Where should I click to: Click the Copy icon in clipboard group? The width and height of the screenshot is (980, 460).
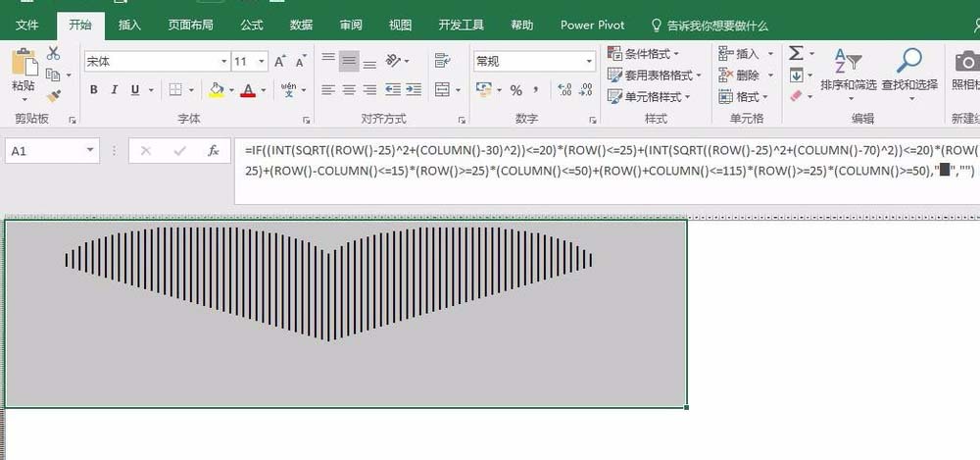[x=53, y=76]
